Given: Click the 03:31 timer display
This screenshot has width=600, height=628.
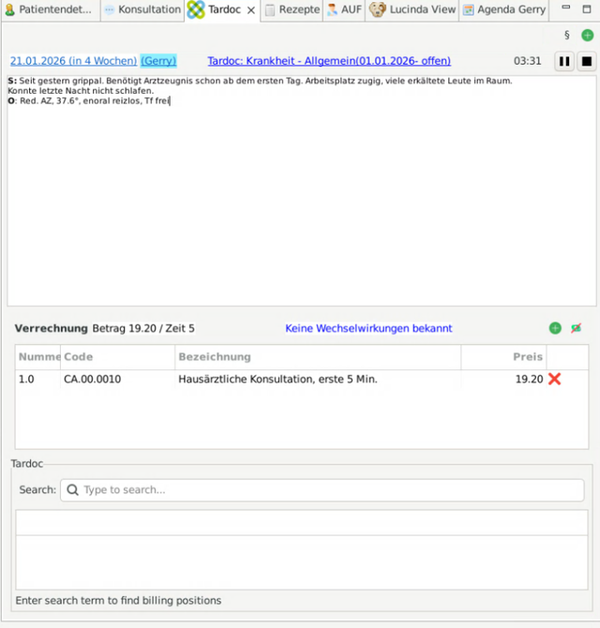Looking at the screenshot, I should (x=527, y=61).
